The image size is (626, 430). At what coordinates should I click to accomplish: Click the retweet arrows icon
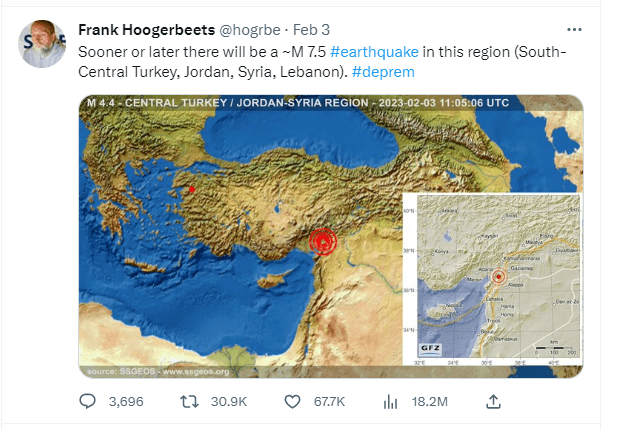(189, 401)
